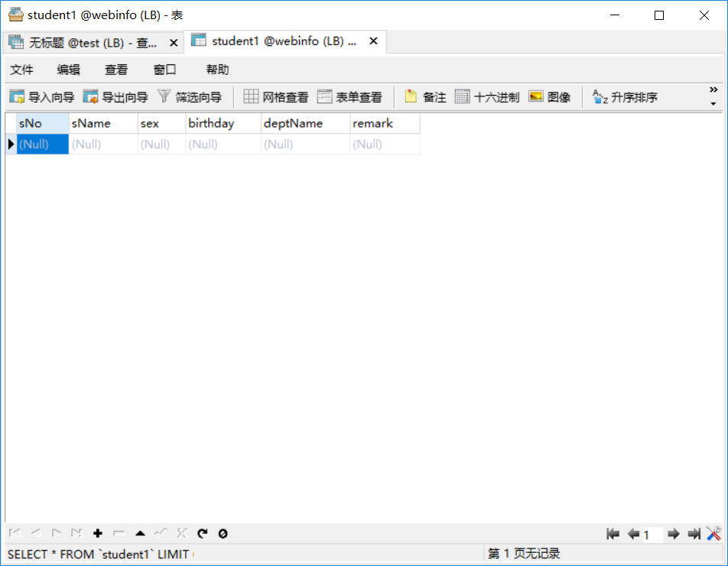Stop the current operation icon
This screenshot has height=566, width=728.
click(223, 534)
